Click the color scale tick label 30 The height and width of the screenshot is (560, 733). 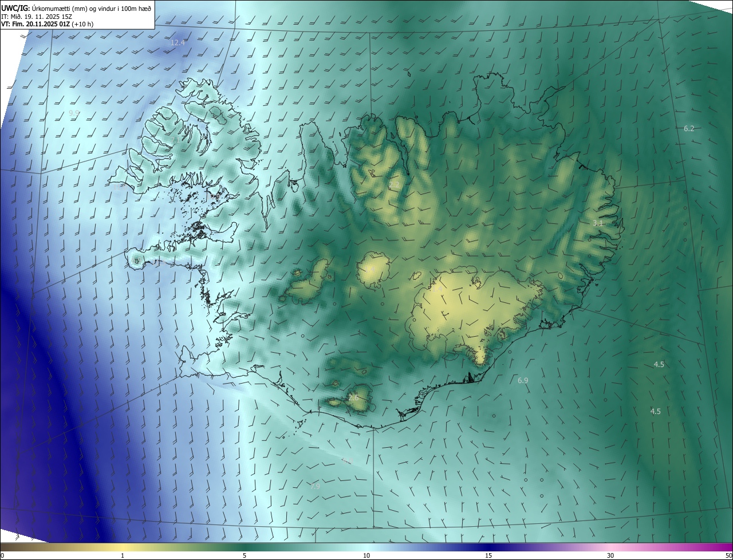pos(610,555)
